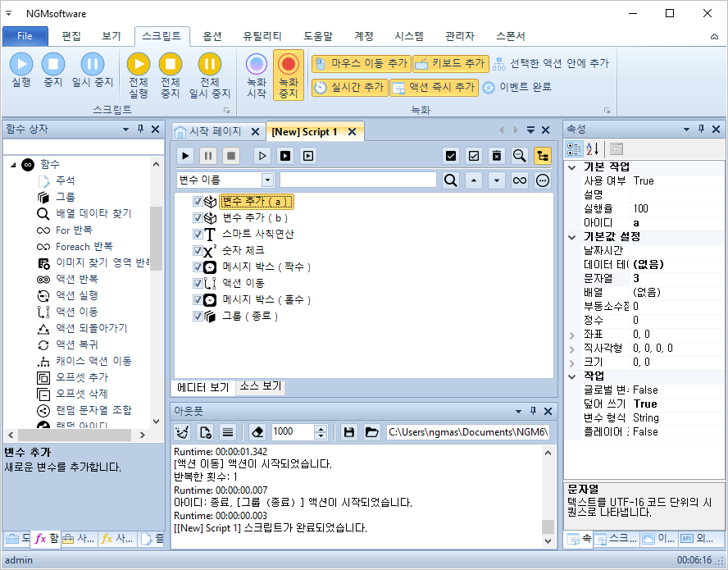Stop the script with 중지 button
Screen dimensions: 728x570
[x=53, y=71]
